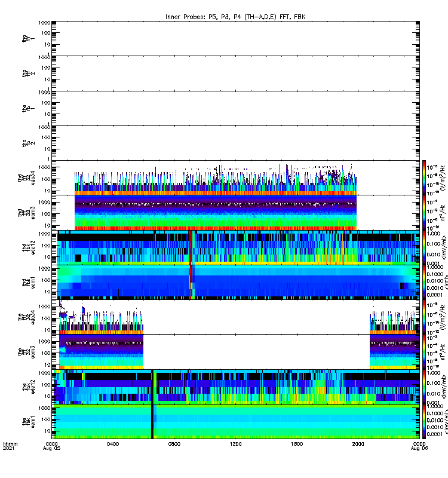Click the color bar beside thd fbk scm1 panel
448x478 pixels.
click(x=424, y=282)
